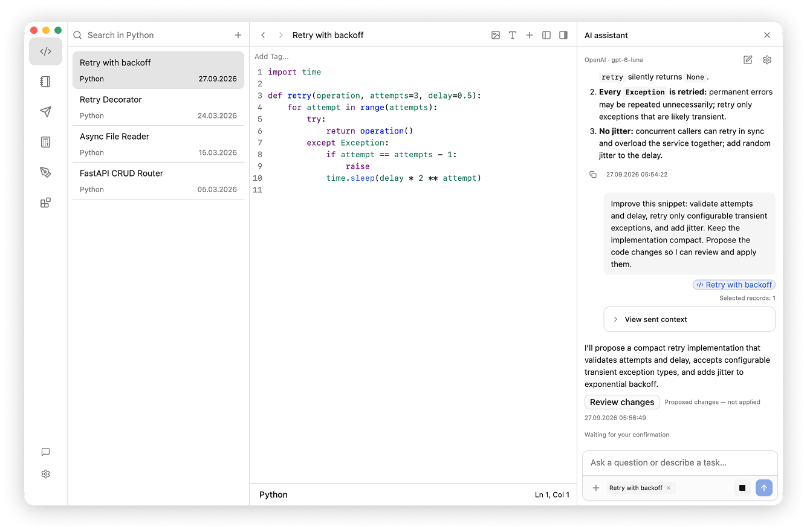Click the 'raise' code line
The height and width of the screenshot is (532, 807).
coord(357,166)
